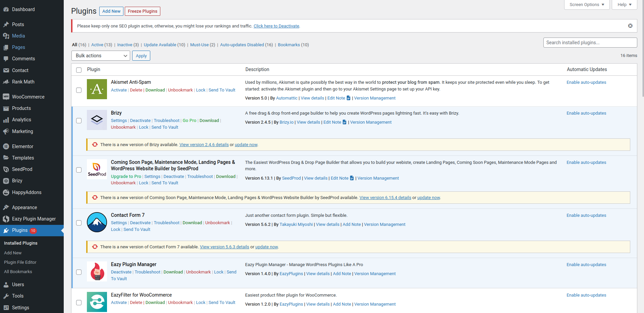Click the Eazy Plugin Manager flame icon
Image resolution: width=644 pixels, height=313 pixels.
point(97,271)
